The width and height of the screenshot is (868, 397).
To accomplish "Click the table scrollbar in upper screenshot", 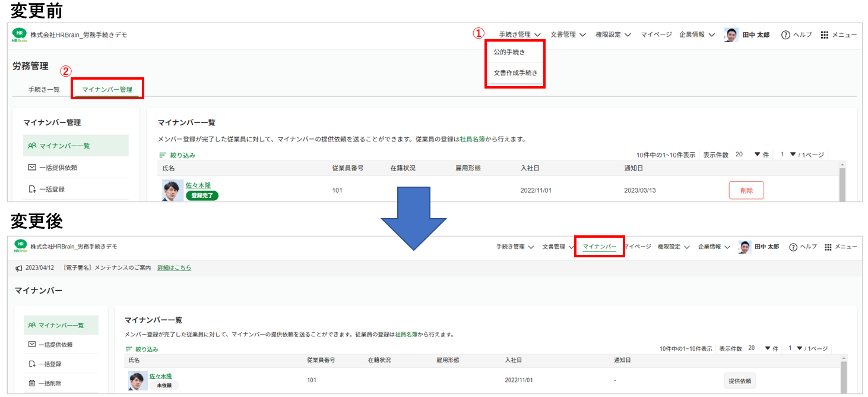I will click(x=842, y=184).
